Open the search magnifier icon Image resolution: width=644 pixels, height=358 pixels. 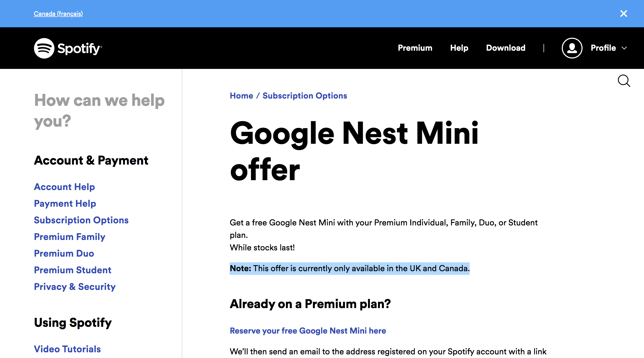pyautogui.click(x=624, y=81)
